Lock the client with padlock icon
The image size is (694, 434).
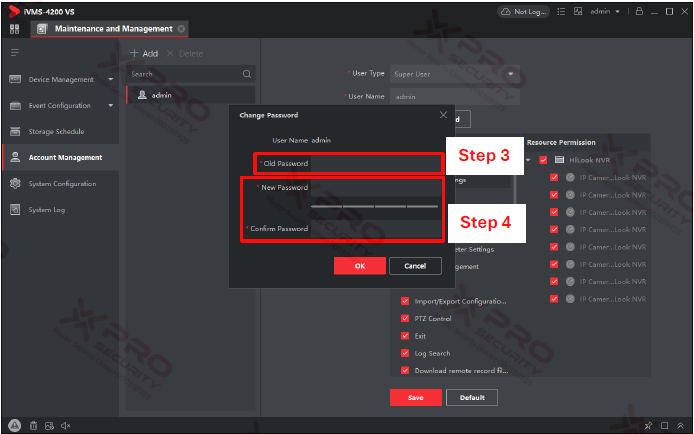(x=639, y=12)
